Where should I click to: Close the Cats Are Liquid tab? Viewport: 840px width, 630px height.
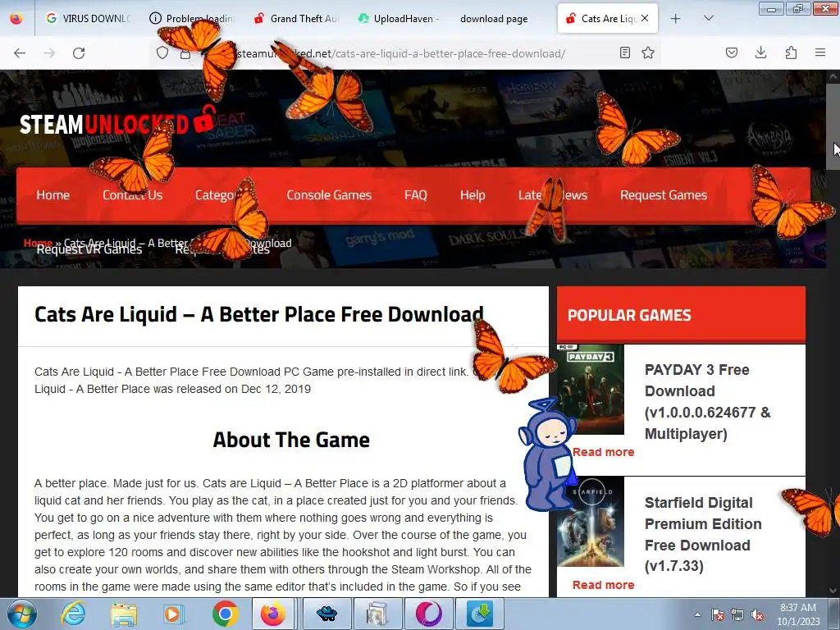click(645, 18)
